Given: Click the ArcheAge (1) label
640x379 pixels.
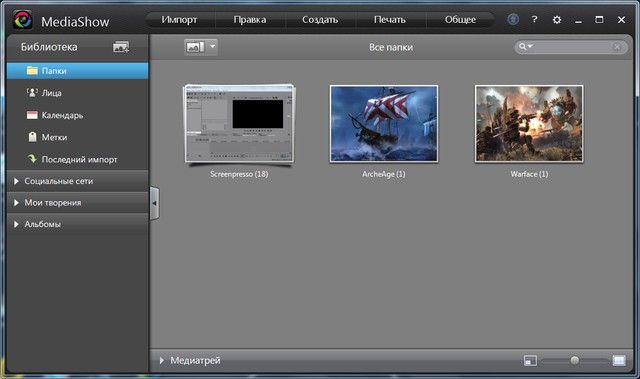Looking at the screenshot, I should 384,174.
